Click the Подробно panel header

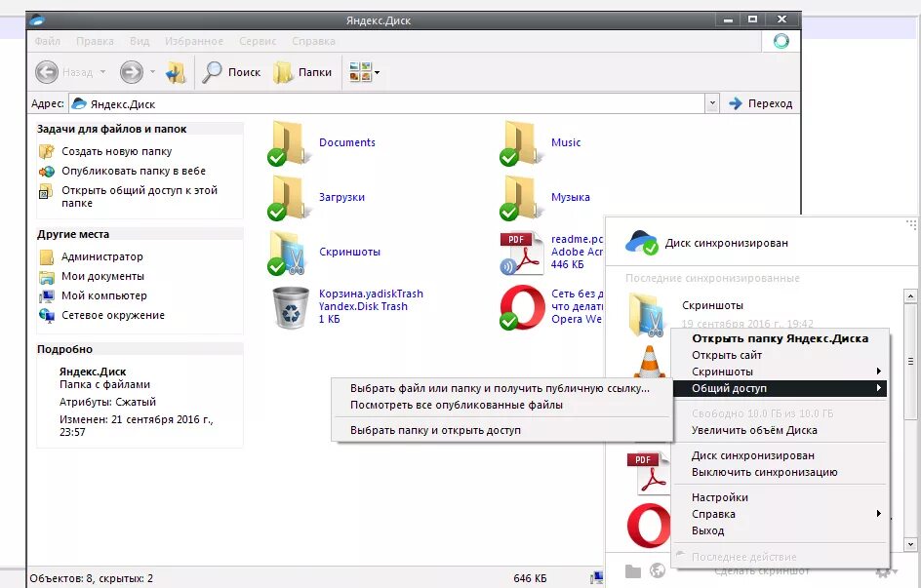coord(140,349)
